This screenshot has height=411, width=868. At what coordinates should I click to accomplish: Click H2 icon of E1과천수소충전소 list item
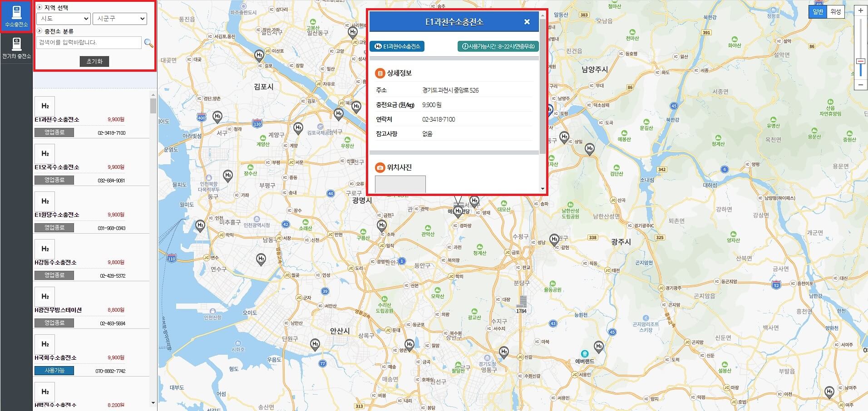click(45, 106)
